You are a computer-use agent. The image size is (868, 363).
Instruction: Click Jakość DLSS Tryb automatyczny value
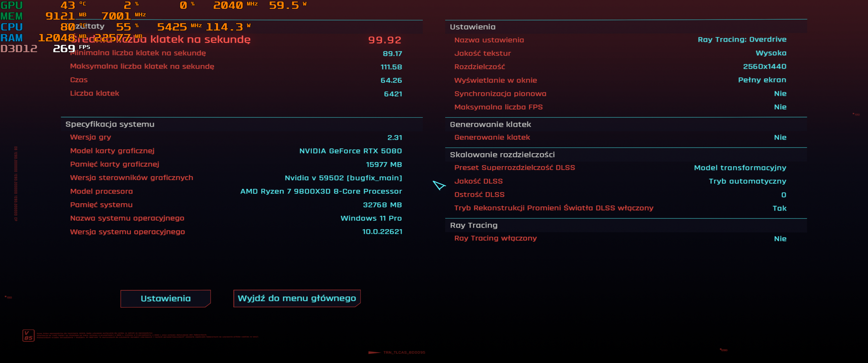pos(747,181)
